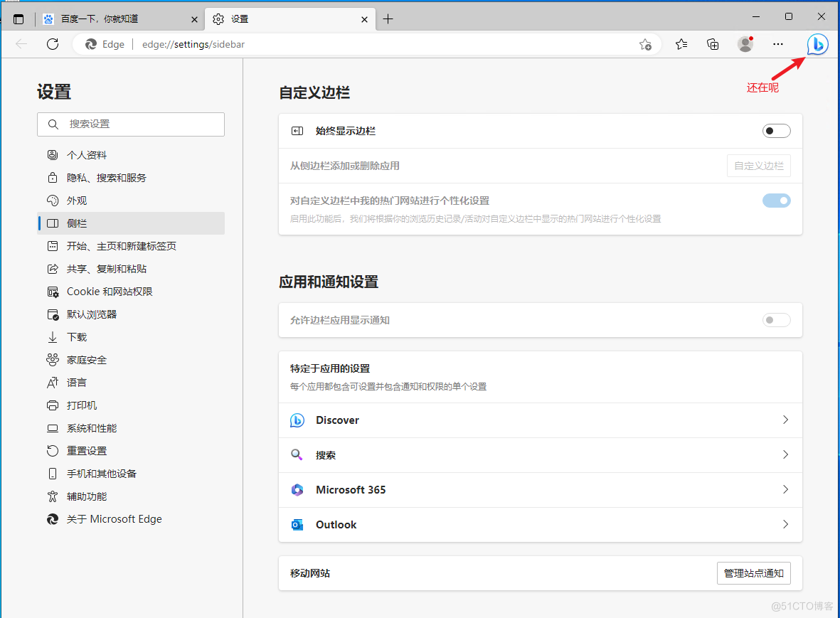This screenshot has height=618, width=840.
Task: Select 外观 in settings sidebar
Action: pyautogui.click(x=77, y=201)
